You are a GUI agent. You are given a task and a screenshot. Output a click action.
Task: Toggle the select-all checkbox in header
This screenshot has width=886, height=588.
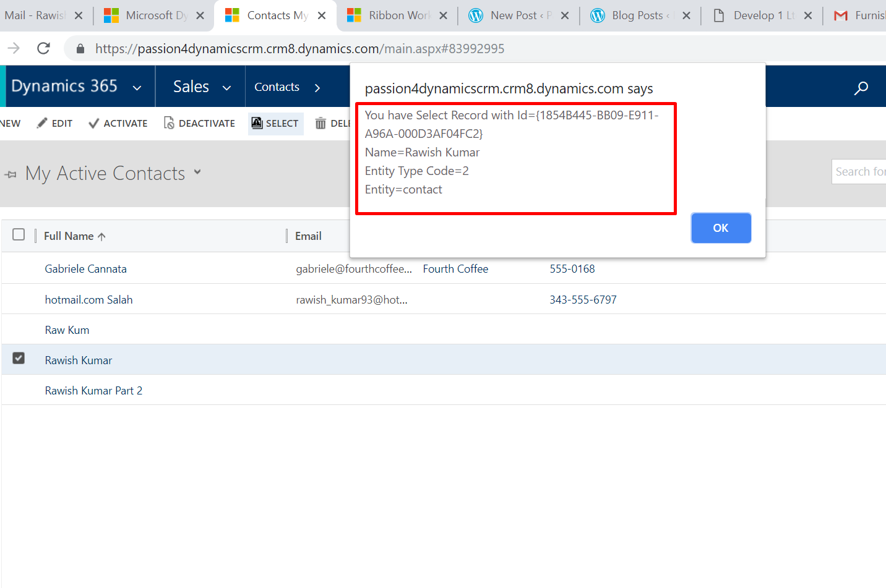(19, 235)
